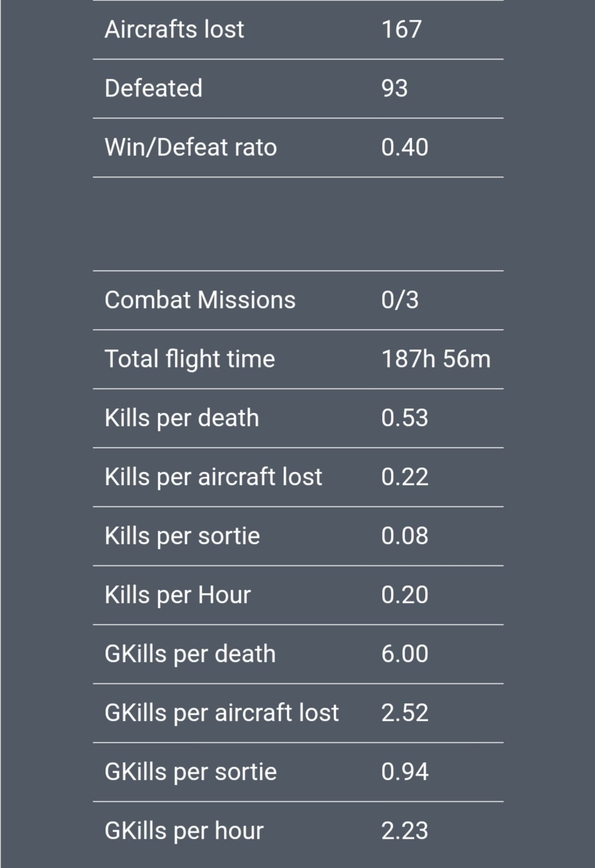This screenshot has width=595, height=868.
Task: Select the Combat Missions row label
Action: [200, 300]
